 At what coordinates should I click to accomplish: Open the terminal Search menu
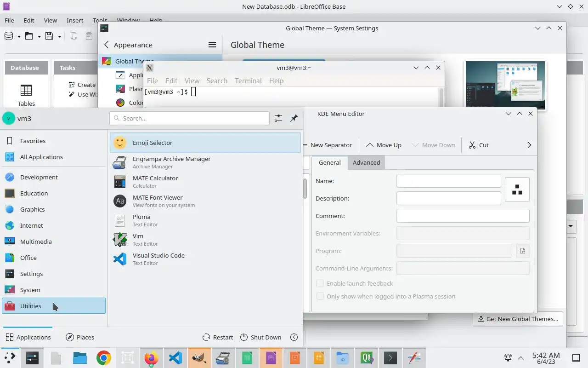[217, 80]
